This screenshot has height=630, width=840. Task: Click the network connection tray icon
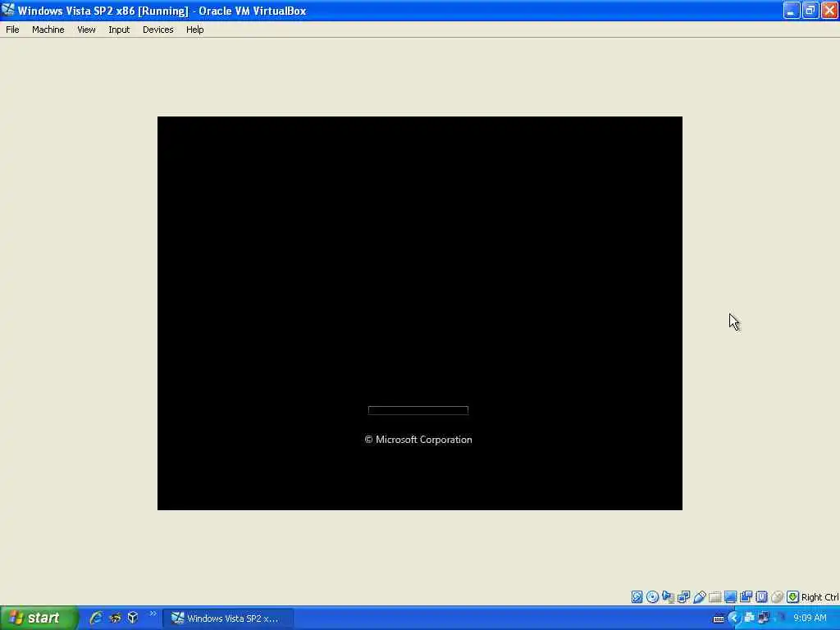tap(764, 619)
